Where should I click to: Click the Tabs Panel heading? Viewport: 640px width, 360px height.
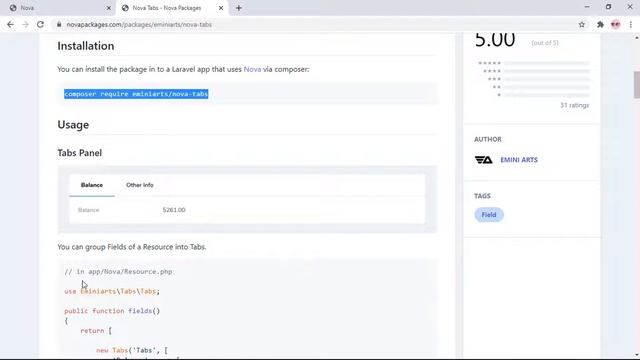point(80,153)
